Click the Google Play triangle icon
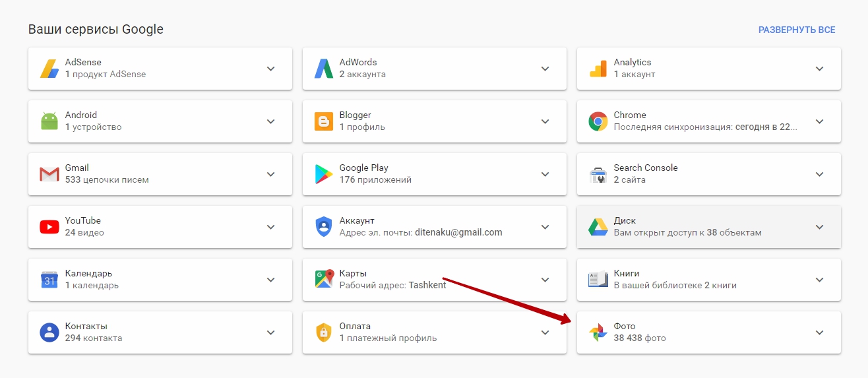 pyautogui.click(x=324, y=174)
